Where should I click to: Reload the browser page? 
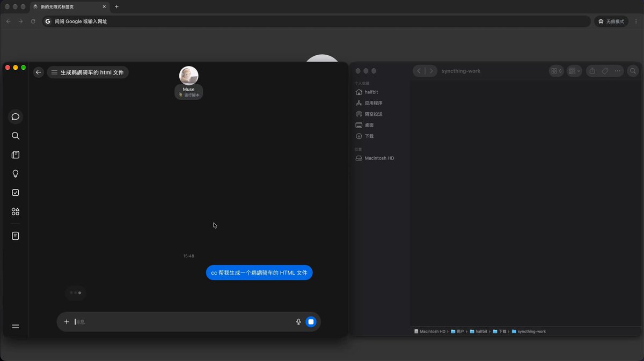[33, 21]
